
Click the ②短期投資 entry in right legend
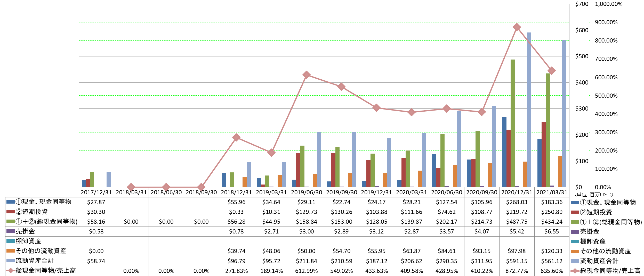click(592, 212)
